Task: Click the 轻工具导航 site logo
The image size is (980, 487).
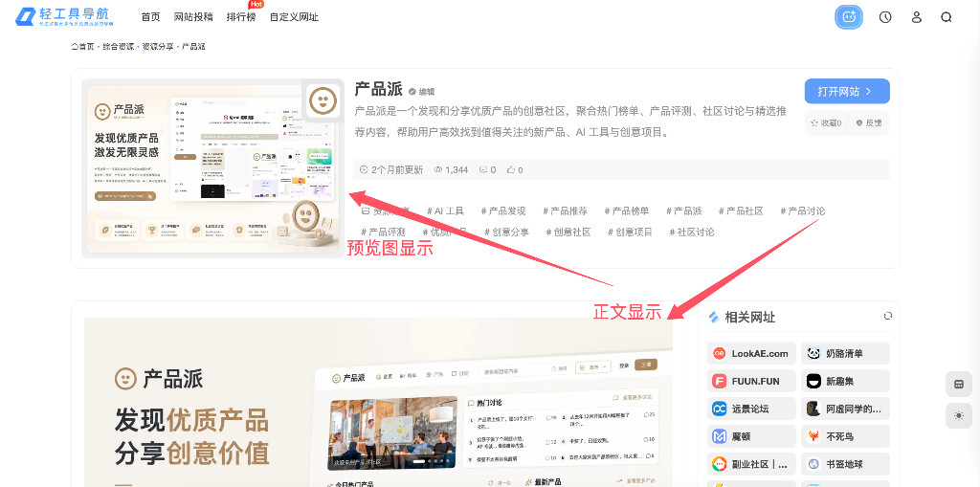Action: [x=64, y=17]
